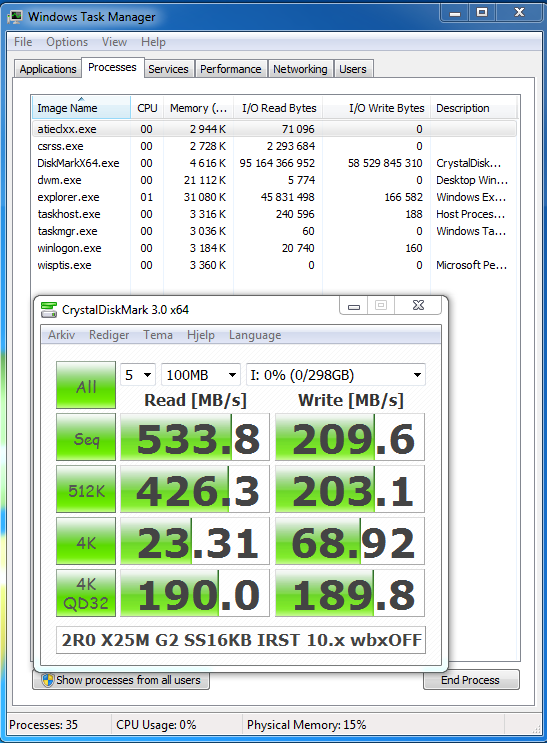Screen dimensions: 547x743
Task: Click the 95 164 366 952 read bytes value
Action: (277, 163)
